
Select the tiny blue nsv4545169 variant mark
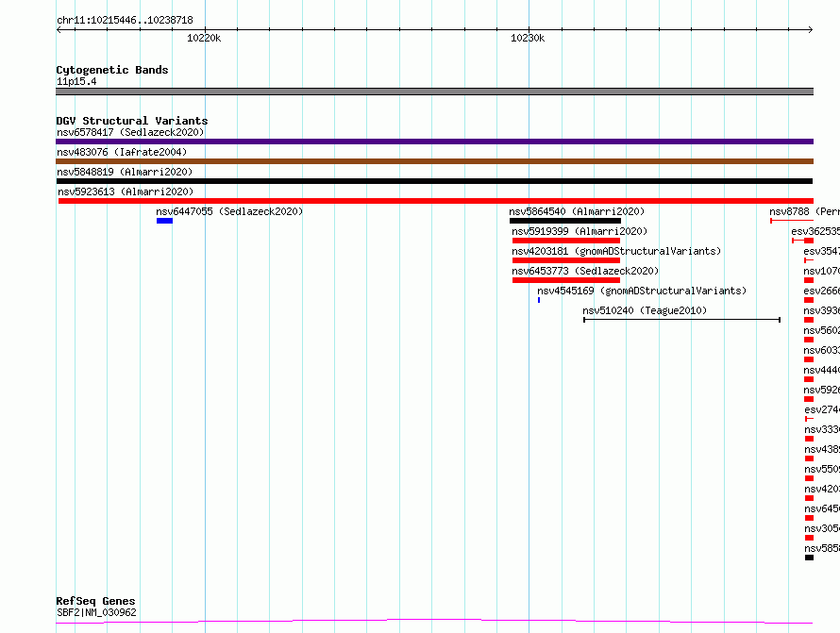pyautogui.click(x=539, y=300)
